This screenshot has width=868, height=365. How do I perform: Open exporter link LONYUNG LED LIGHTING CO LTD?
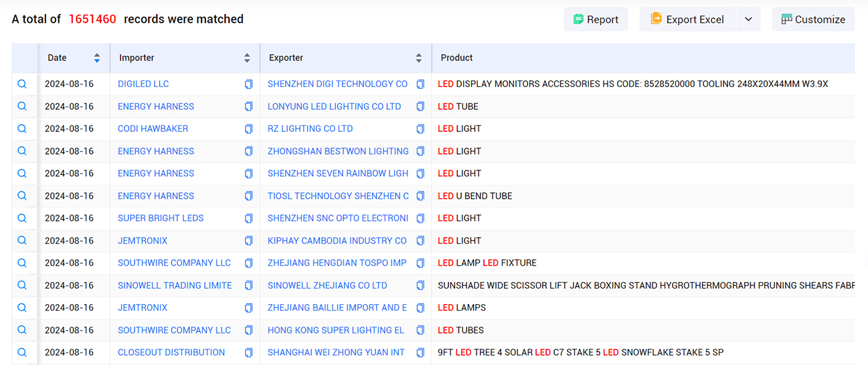tap(335, 106)
